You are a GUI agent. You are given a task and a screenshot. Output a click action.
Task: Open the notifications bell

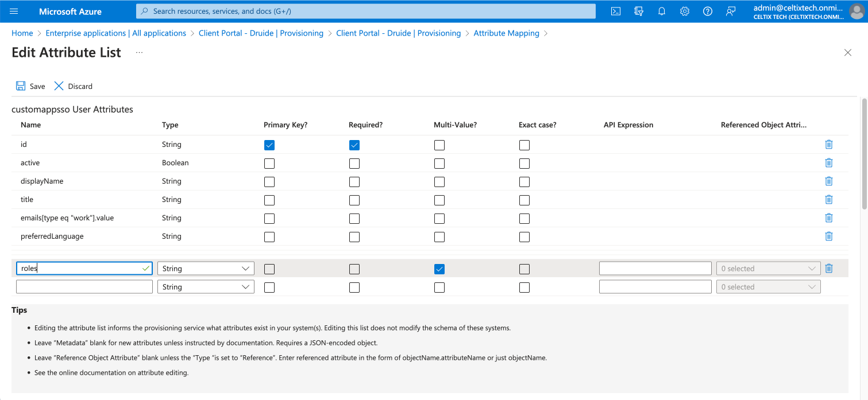[661, 11]
